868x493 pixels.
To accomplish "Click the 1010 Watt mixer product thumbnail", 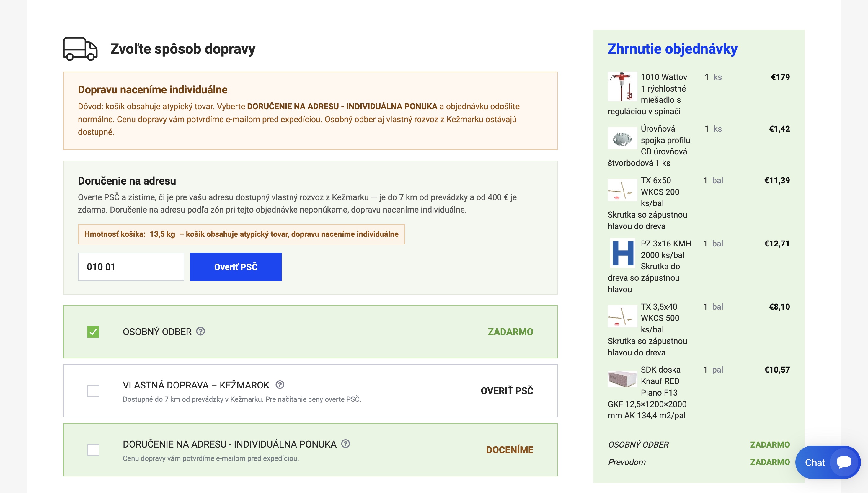I will 622,86.
